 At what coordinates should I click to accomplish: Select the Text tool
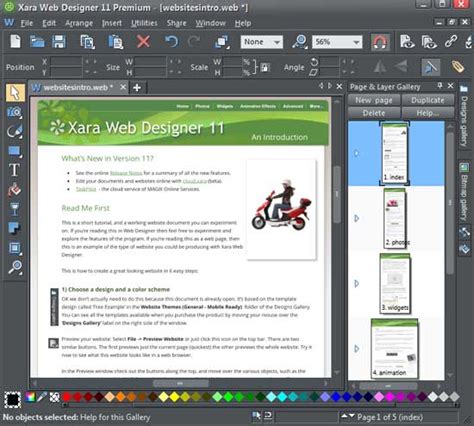coord(14,170)
